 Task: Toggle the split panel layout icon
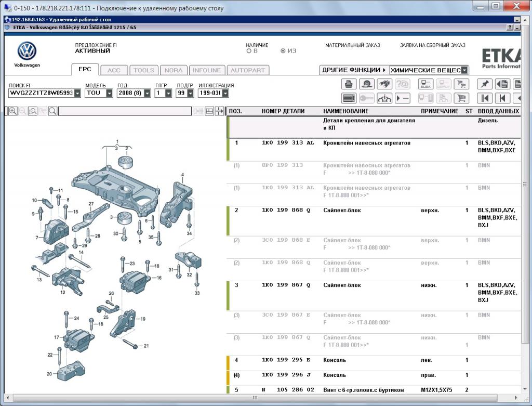pyautogui.click(x=209, y=111)
